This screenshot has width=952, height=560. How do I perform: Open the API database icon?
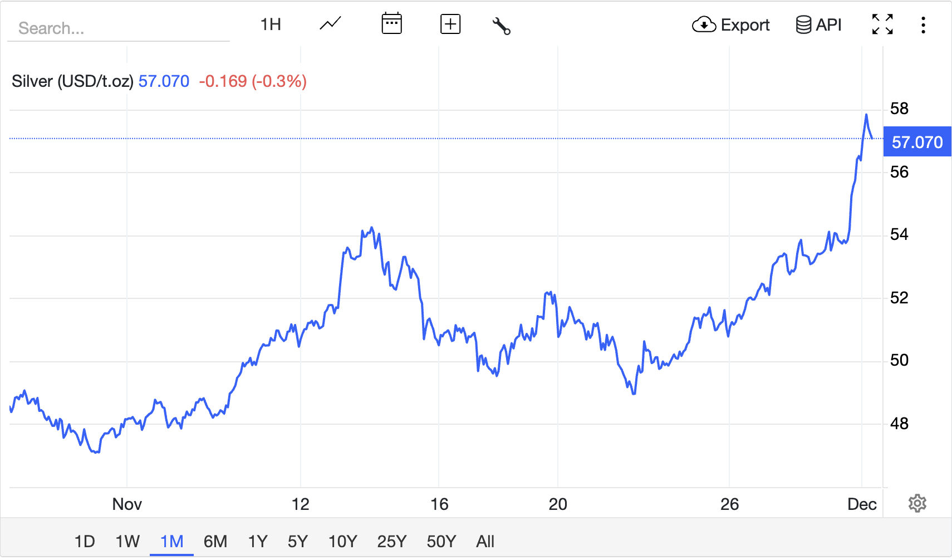click(x=803, y=24)
